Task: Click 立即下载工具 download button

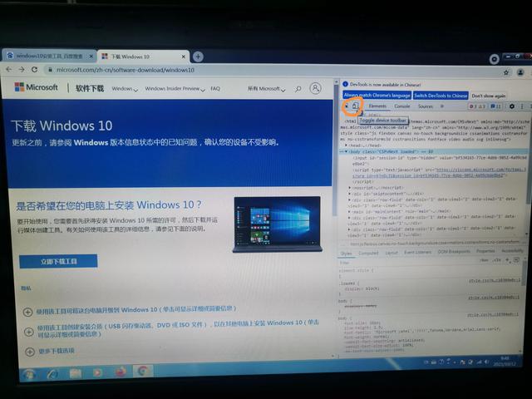Action: tap(58, 261)
